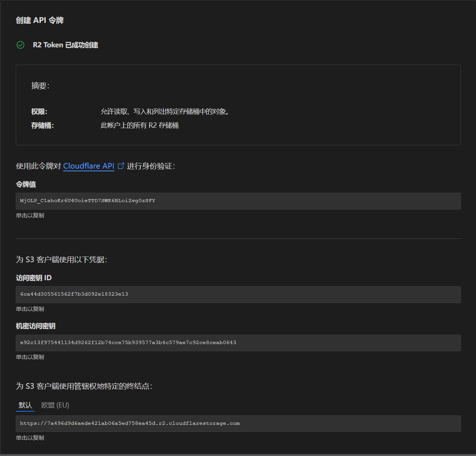This screenshot has height=456, width=476.
Task: Click the 进行身份验证 text
Action: [x=151, y=166]
